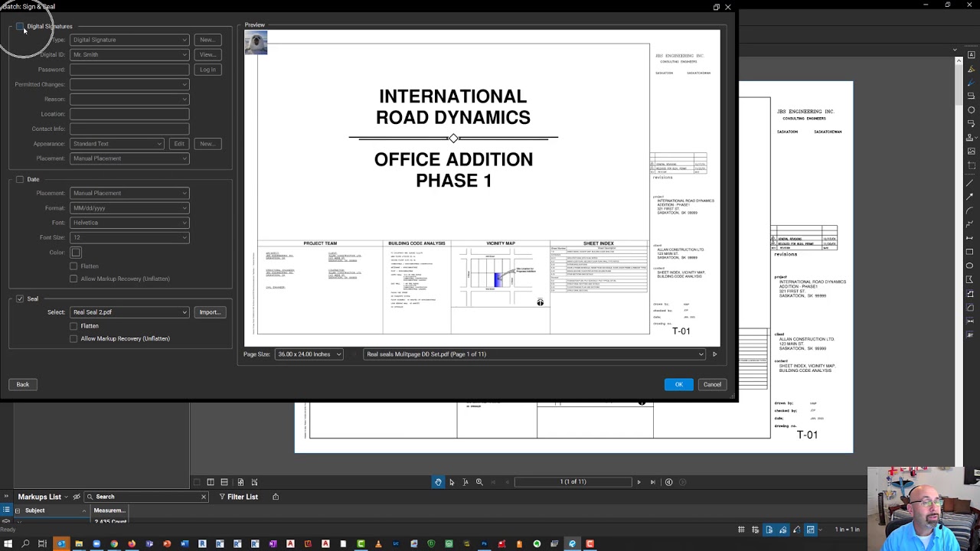
Task: Select the Polyline tool in right toolbar
Action: 970,223
